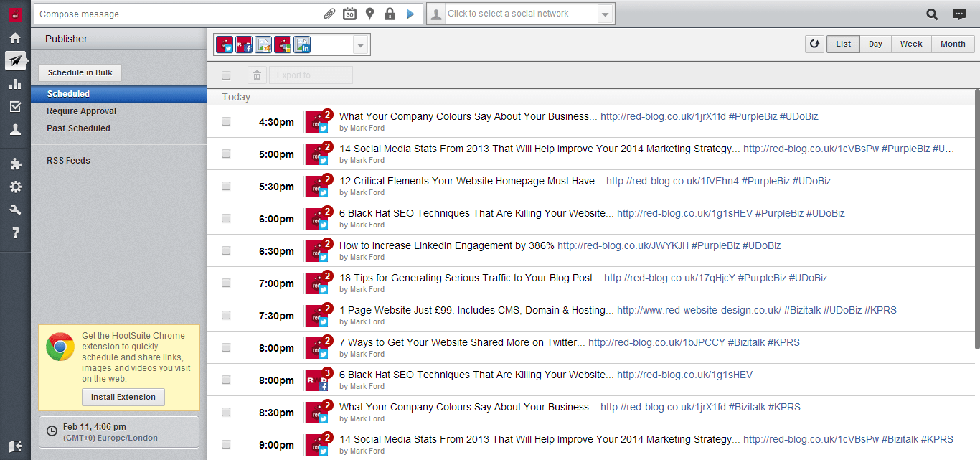This screenshot has height=460, width=980.
Task: Check the 6:00pm message checkbox
Action: (226, 219)
